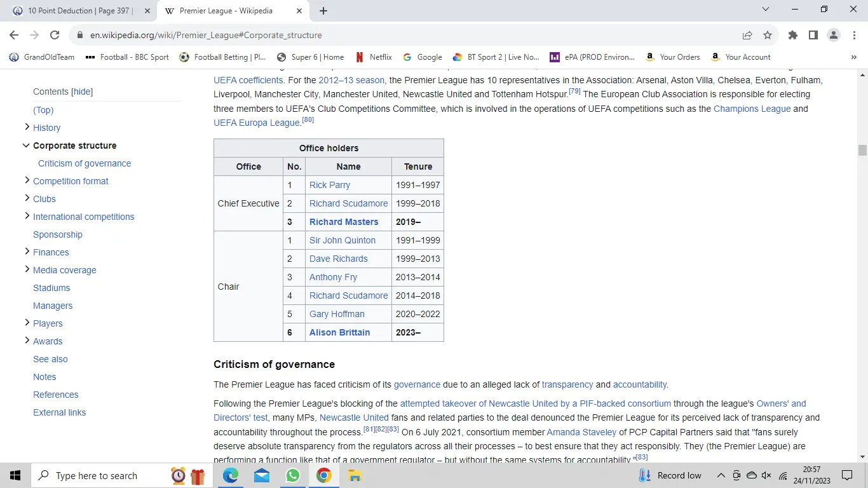
Task: Open the Netflix bookmark
Action: (373, 57)
